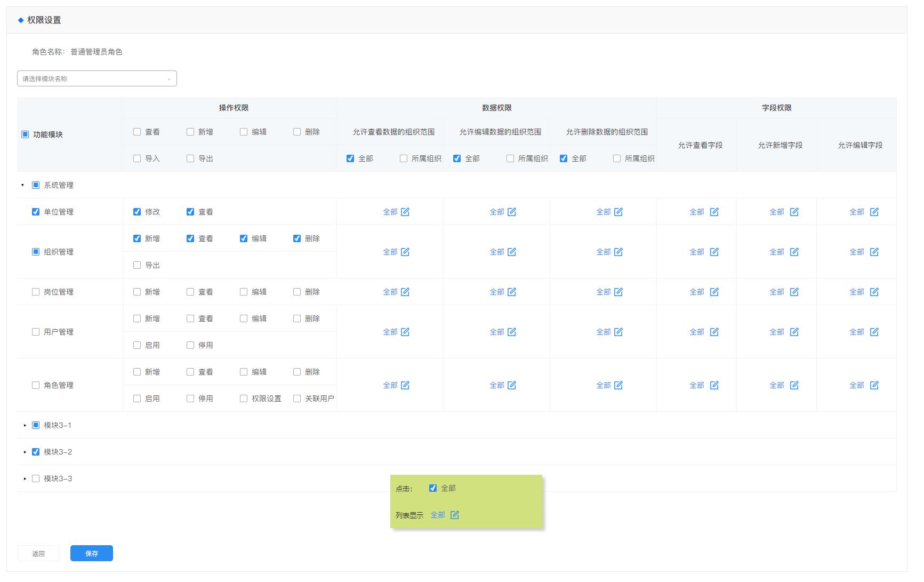Image resolution: width=924 pixels, height=582 pixels.
Task: Enable 权限设置 permission for 角色管理
Action: pos(244,398)
